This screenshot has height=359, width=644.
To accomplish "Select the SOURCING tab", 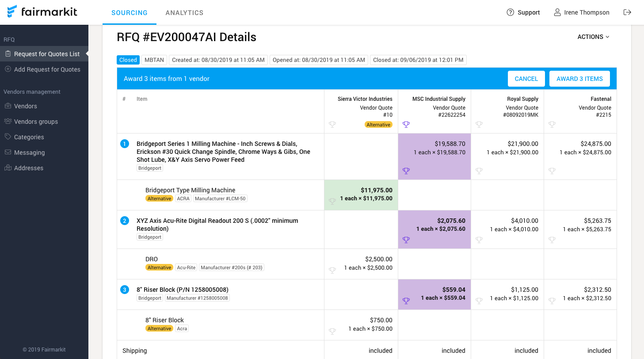I will tap(129, 12).
